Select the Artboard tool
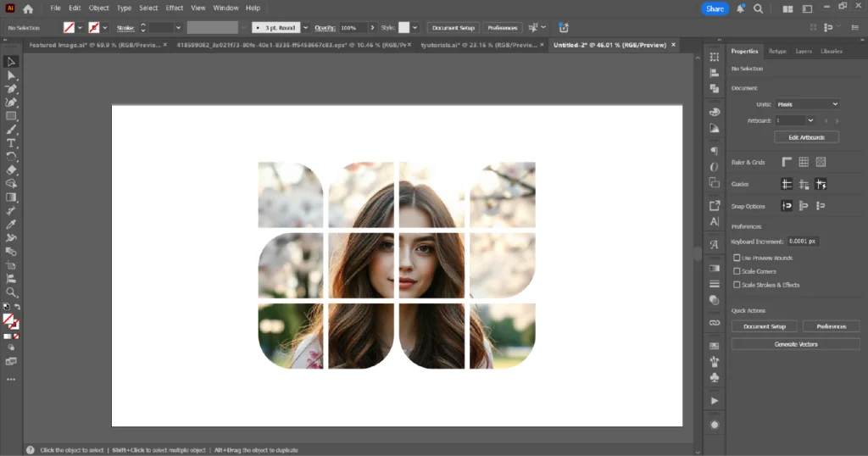Screen dimensions: 868x456 pos(11,265)
